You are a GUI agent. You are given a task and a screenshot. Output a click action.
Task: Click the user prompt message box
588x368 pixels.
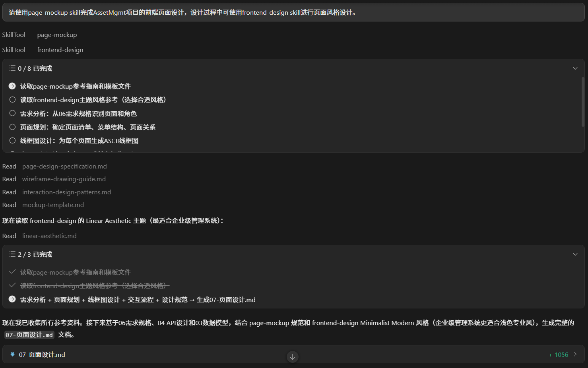coord(293,12)
